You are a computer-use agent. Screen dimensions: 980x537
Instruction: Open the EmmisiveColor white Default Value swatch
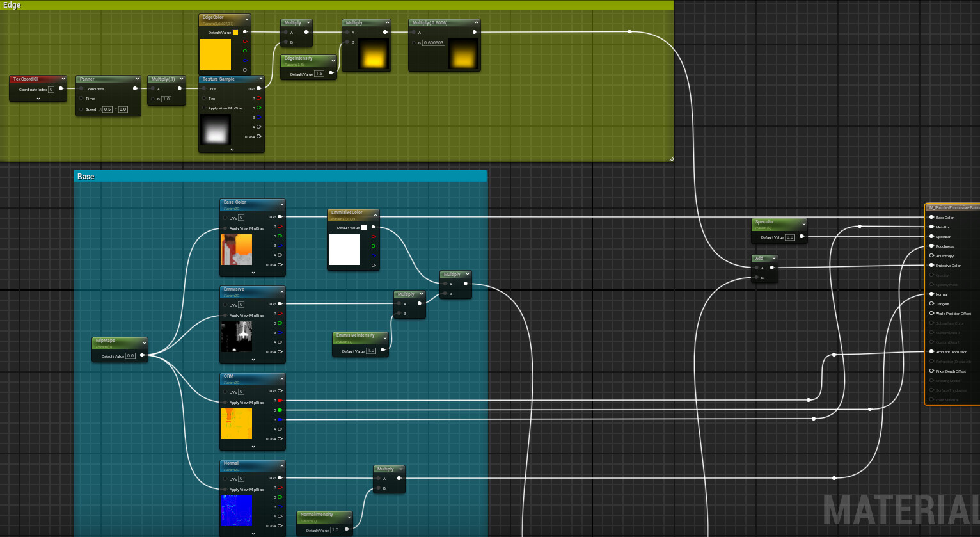pyautogui.click(x=364, y=228)
